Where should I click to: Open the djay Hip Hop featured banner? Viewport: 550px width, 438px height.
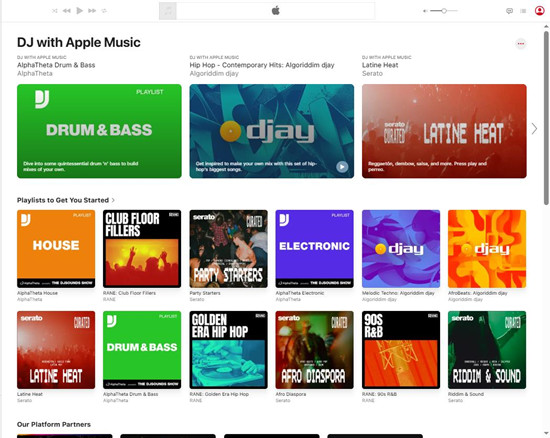[x=272, y=131]
